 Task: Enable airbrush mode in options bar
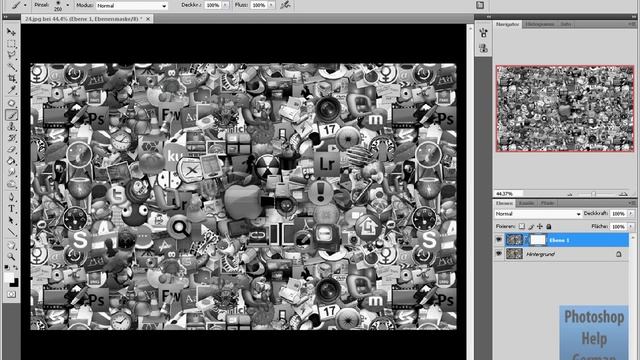(286, 5)
